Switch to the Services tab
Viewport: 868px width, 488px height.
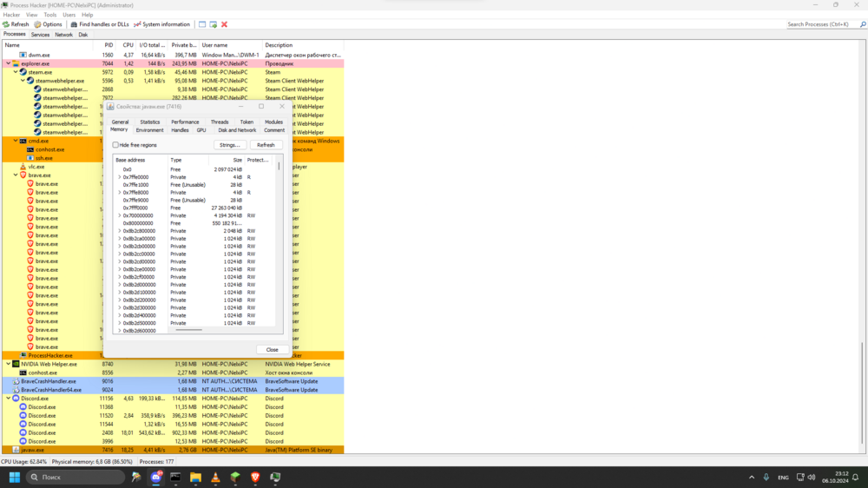coord(40,35)
